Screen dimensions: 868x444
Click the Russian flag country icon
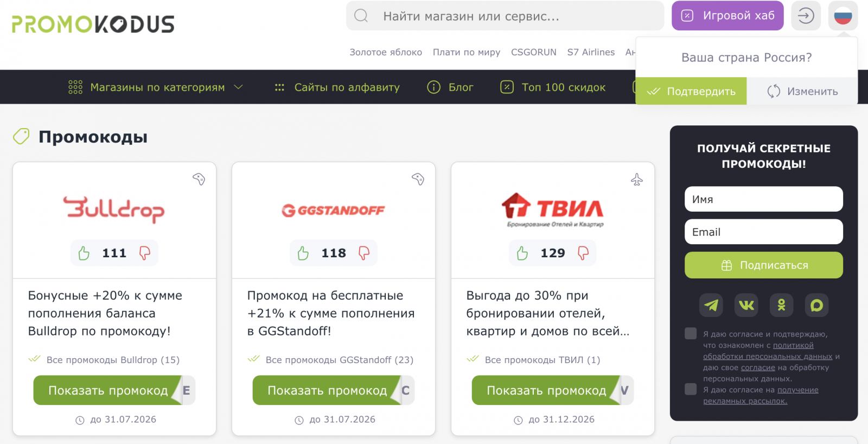coord(843,16)
